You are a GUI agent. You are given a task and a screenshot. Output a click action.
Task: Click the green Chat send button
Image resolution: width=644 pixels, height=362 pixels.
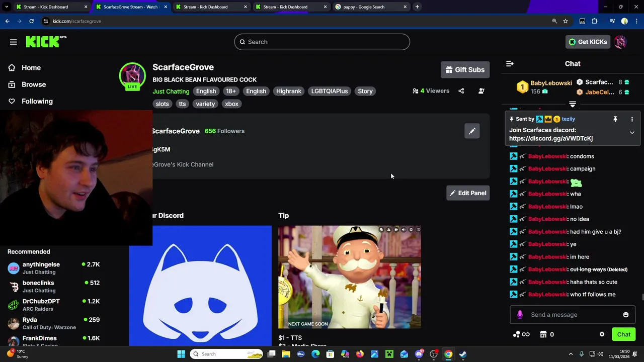coord(624,334)
